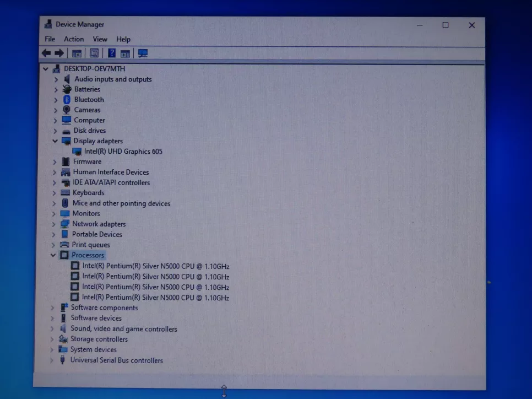This screenshot has height=399, width=532.
Task: Collapse the Display adapters category
Action: click(55, 141)
